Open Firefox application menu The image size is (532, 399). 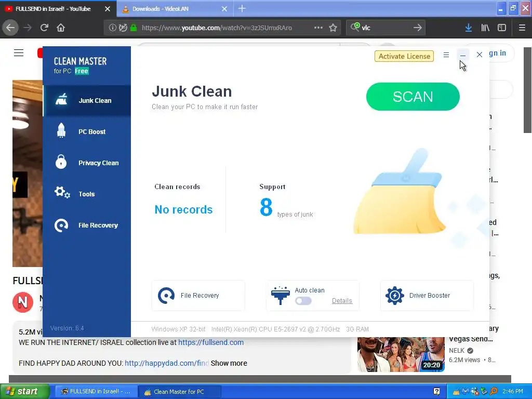(x=522, y=28)
